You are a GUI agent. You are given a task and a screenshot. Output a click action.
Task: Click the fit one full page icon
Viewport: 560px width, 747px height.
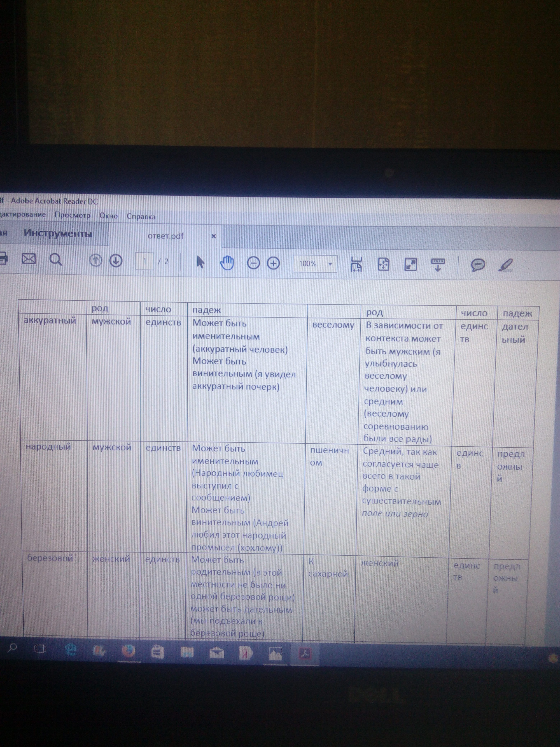coord(383,265)
